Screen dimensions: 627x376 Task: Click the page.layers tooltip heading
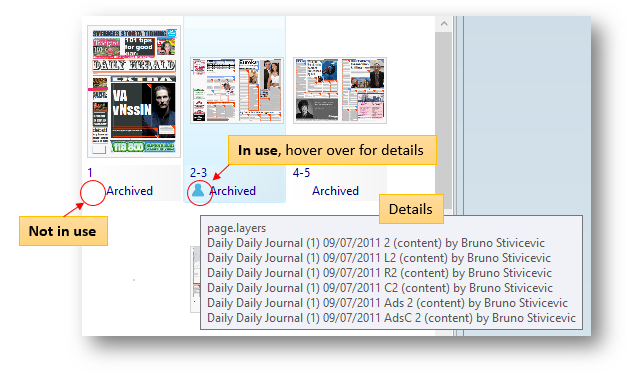coord(236,228)
